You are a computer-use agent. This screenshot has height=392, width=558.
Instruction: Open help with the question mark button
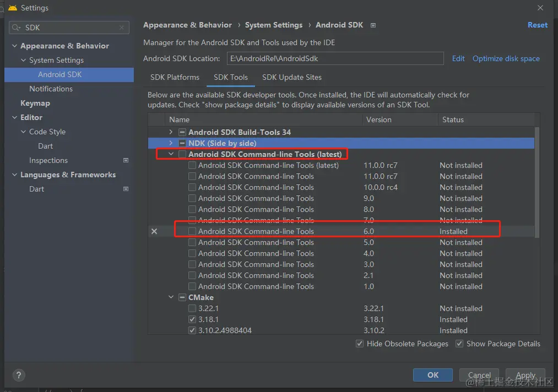pyautogui.click(x=19, y=375)
